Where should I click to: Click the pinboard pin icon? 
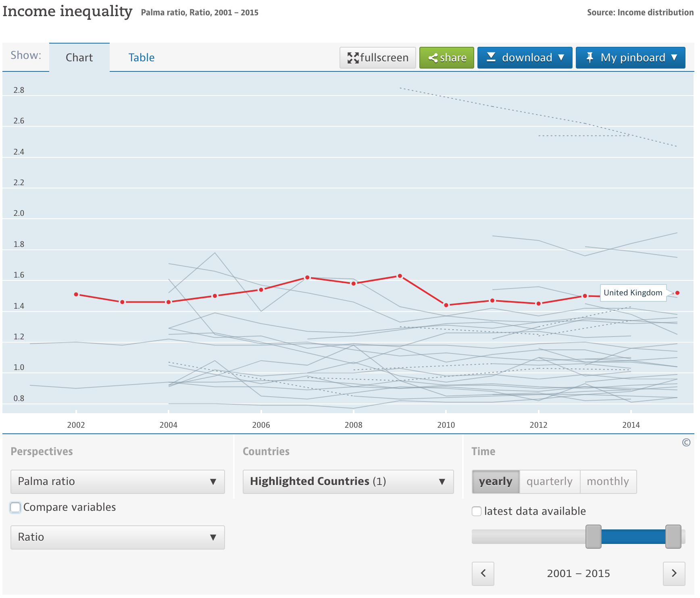coord(590,58)
